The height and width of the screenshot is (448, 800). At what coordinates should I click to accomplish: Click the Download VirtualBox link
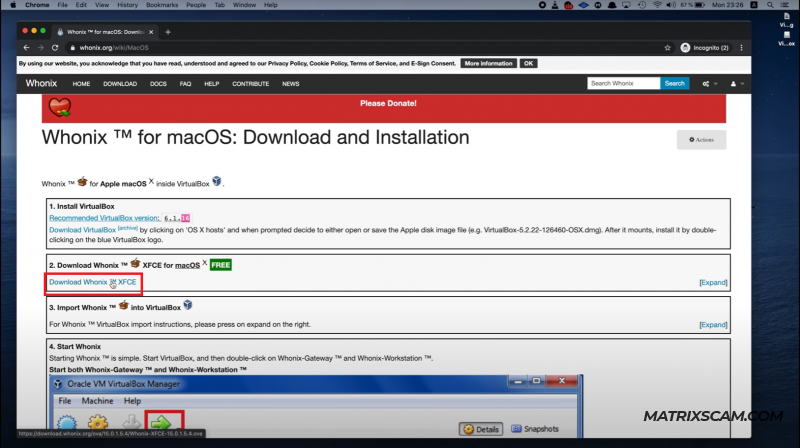(83, 230)
